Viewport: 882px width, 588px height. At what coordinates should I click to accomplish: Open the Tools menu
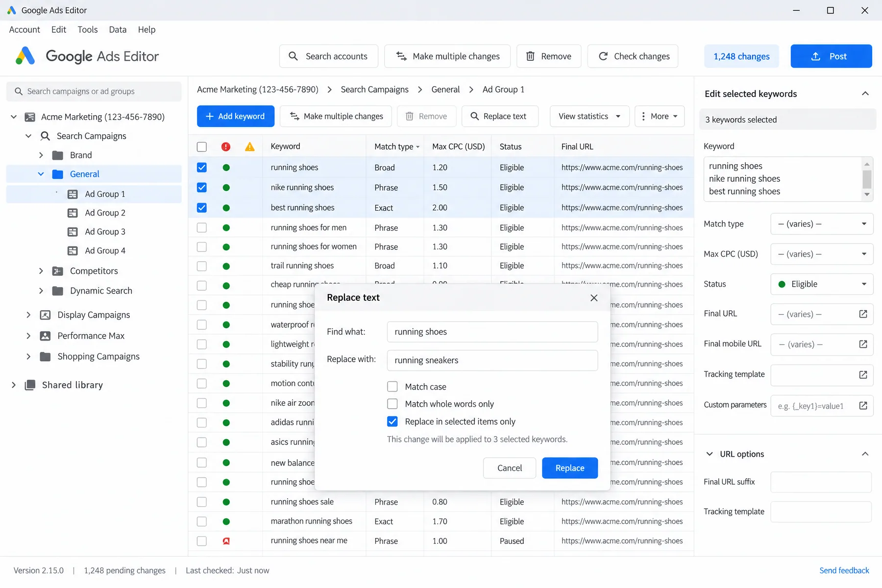tap(88, 29)
